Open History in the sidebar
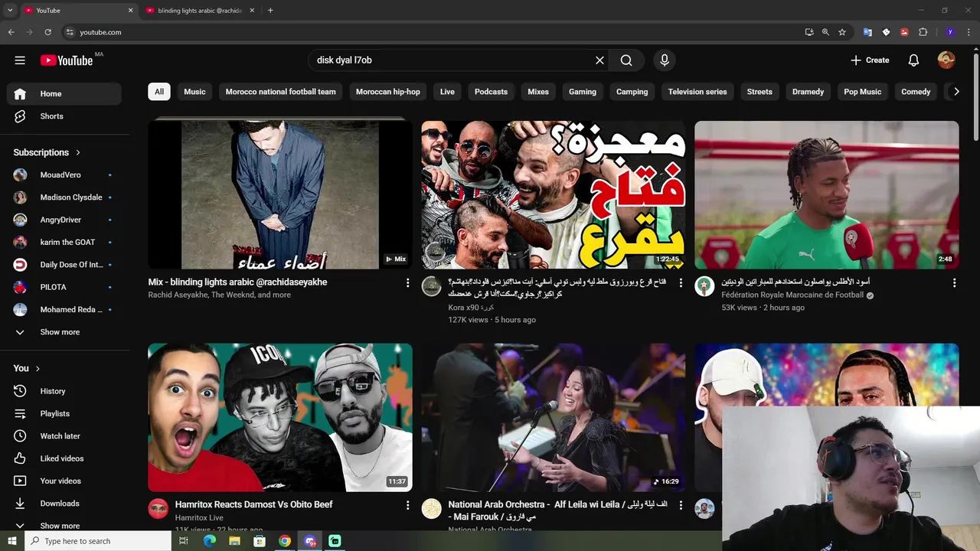 64,391
